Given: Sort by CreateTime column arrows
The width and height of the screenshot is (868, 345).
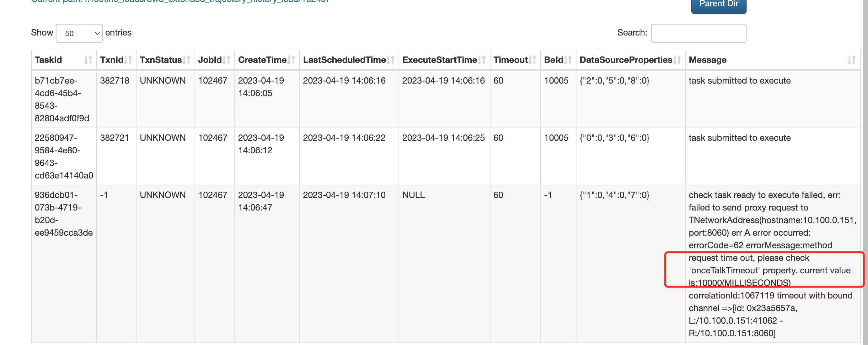Looking at the screenshot, I should tap(292, 60).
